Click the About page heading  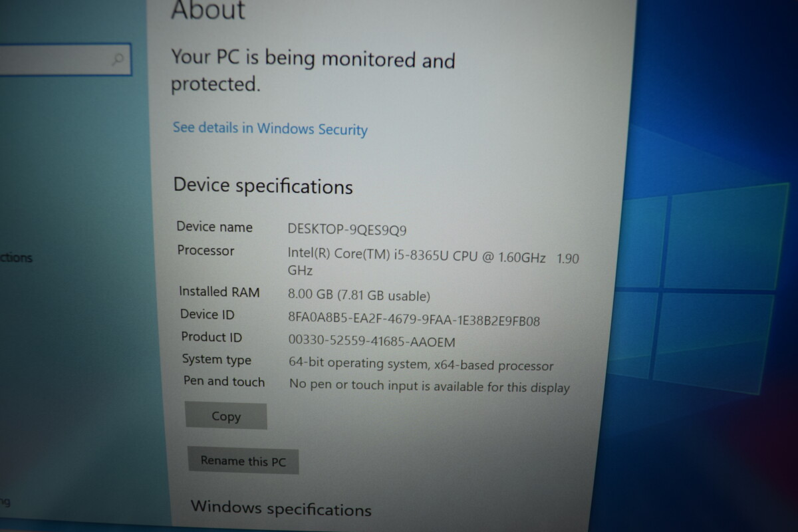point(208,10)
